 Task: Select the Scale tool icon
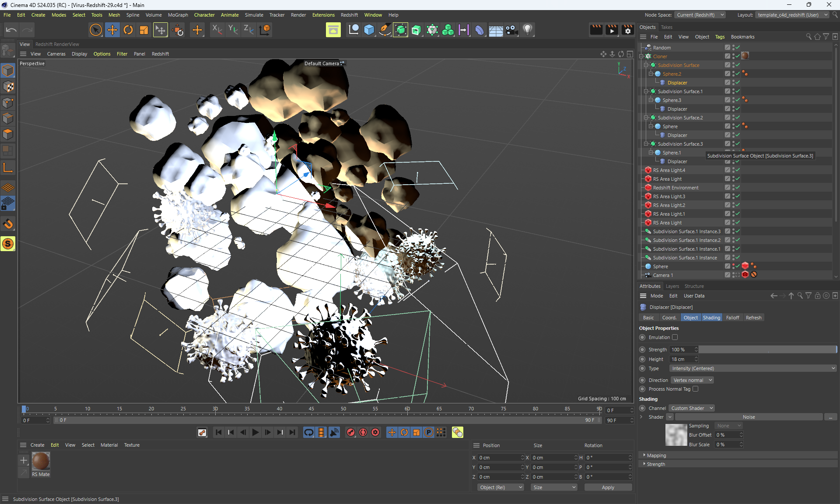(144, 30)
